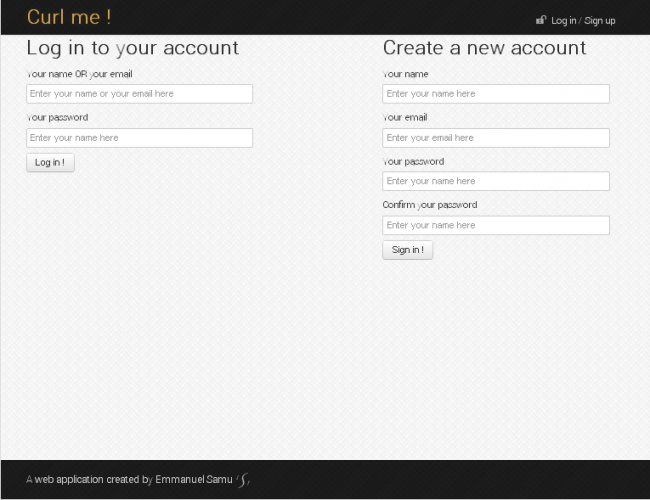Viewport: 650px width, 500px height.
Task: Click the Sign in ! button
Action: tap(407, 250)
